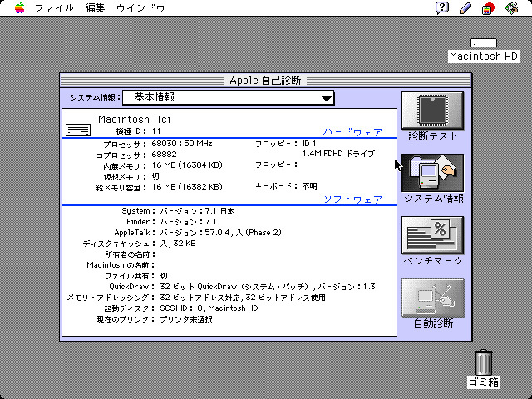Open the application switcher menu icon

pos(512,7)
